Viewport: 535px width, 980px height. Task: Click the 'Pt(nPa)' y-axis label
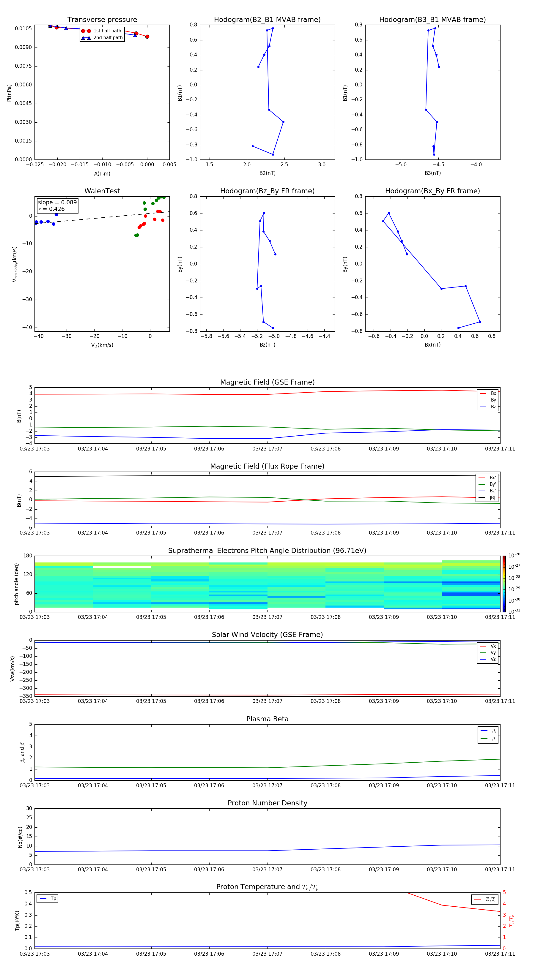point(9,92)
